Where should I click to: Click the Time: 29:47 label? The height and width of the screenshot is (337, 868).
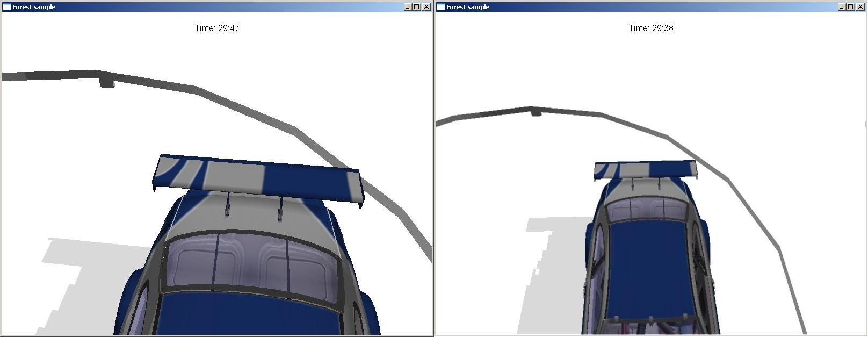pos(217,28)
